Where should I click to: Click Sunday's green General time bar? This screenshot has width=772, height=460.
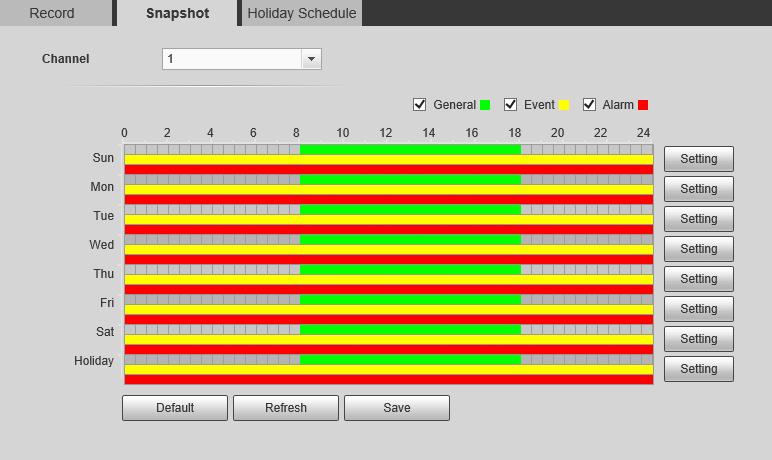[x=410, y=149]
